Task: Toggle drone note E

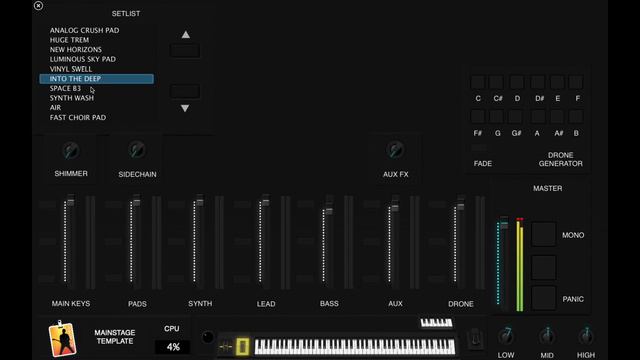Action: coord(557,82)
